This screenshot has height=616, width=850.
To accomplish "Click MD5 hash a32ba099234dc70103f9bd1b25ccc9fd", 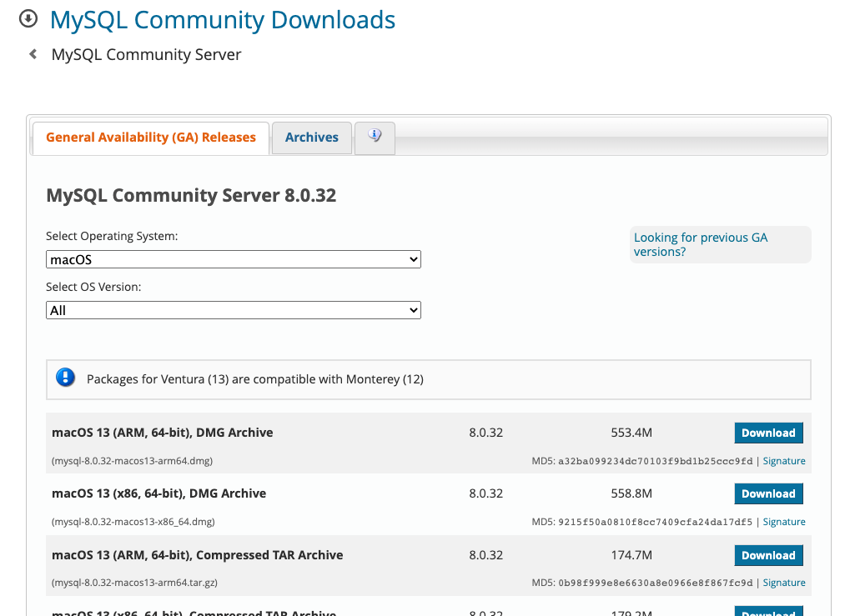I will point(656,461).
